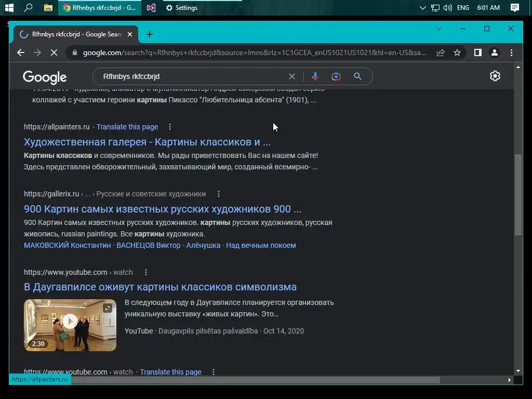Click the scroll-down arrow
The image size is (532, 399).
tap(518, 371)
